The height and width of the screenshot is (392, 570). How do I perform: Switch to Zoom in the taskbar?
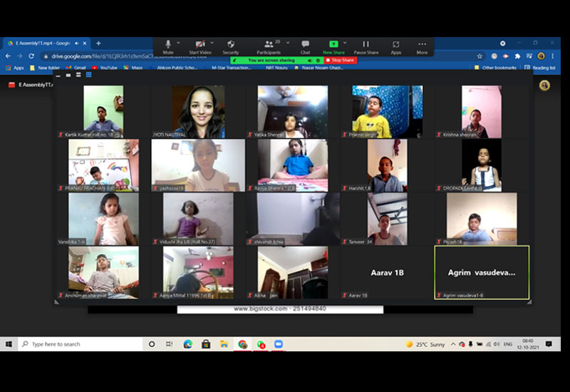point(279,344)
